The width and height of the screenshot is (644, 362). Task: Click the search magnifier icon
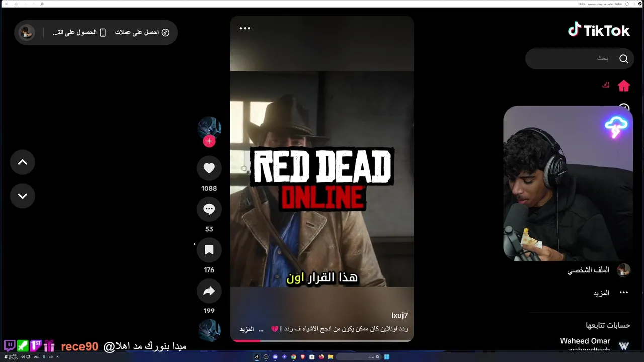coord(624,59)
